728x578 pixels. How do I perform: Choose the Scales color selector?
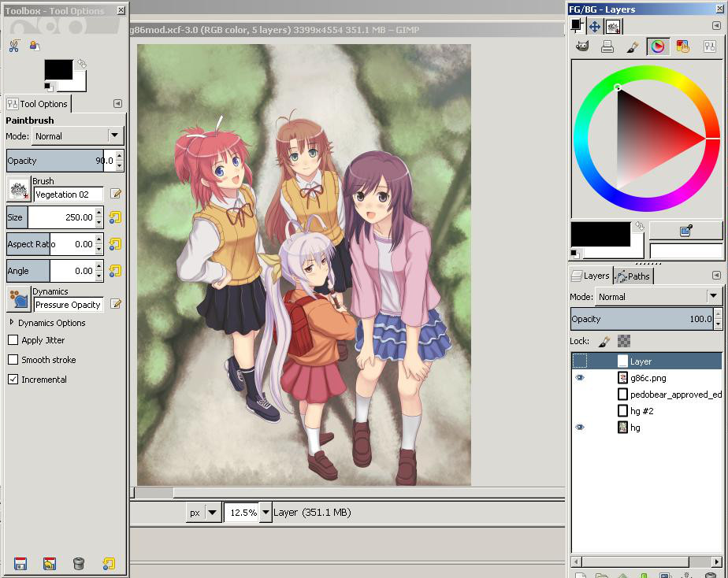click(709, 46)
